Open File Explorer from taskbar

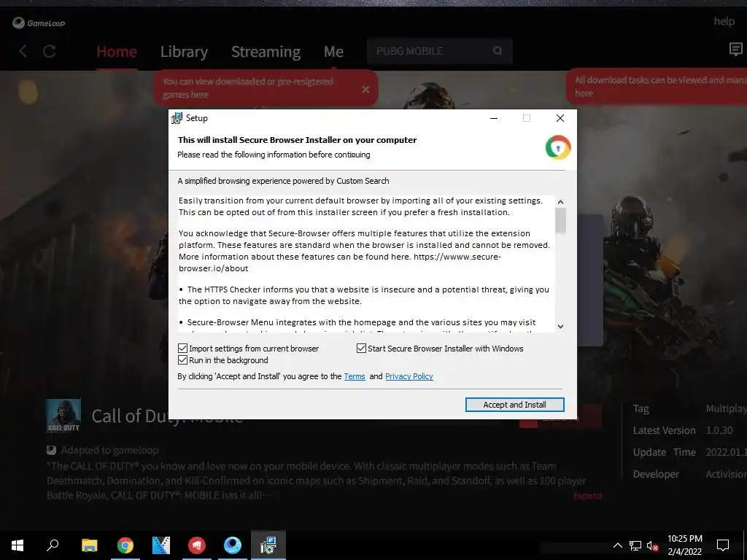[x=89, y=545]
